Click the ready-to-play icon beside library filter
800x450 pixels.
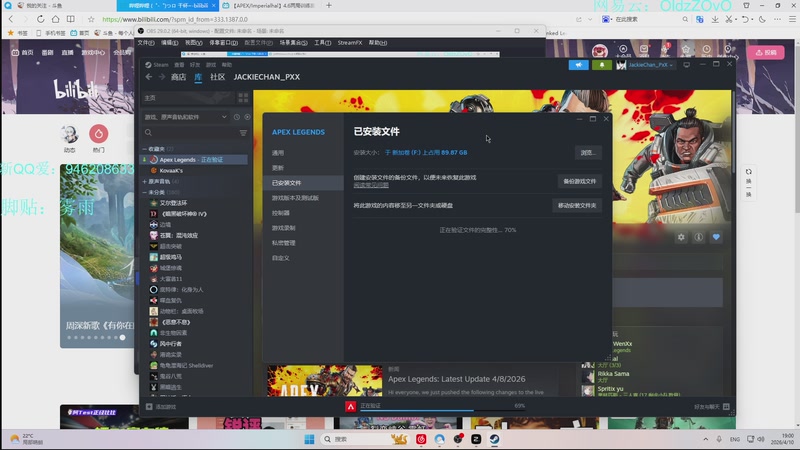coord(247,117)
